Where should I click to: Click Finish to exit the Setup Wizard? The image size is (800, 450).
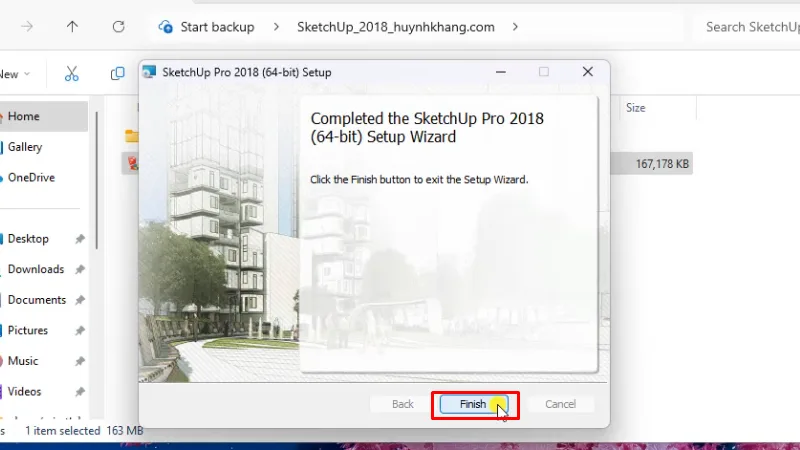click(x=474, y=404)
